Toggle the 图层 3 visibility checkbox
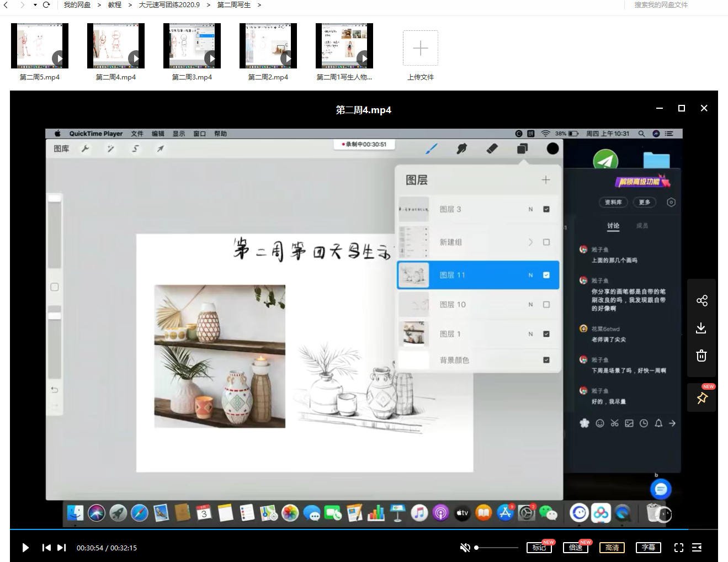Screen dimensions: 728x562 coord(546,209)
